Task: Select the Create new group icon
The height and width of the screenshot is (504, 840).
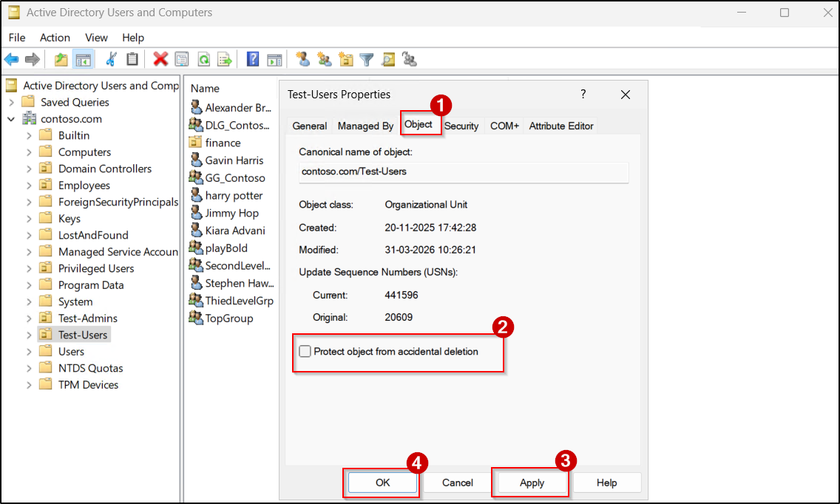Action: (x=324, y=59)
